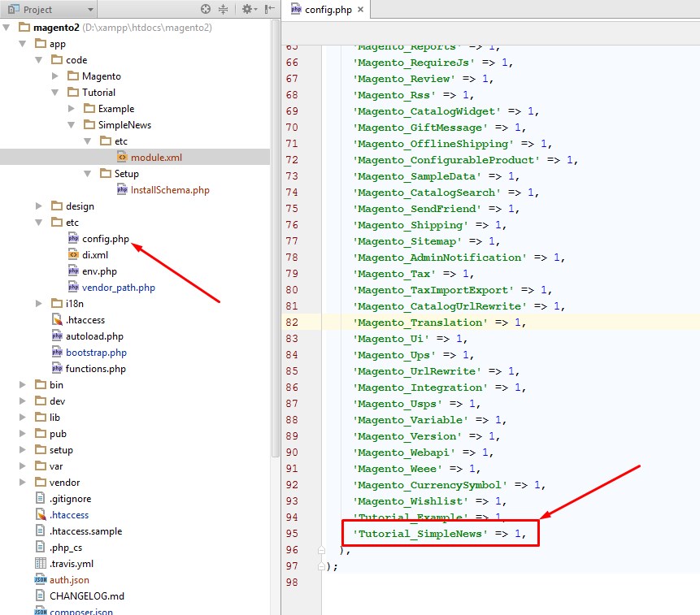The height and width of the screenshot is (615, 700).
Task: Click the .travis.yml file icon
Action: 40,563
